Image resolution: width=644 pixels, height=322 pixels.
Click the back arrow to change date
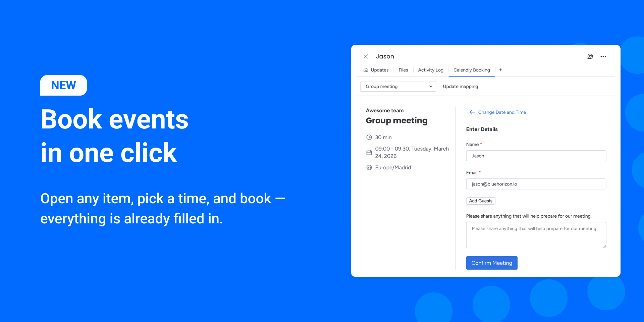[x=472, y=112]
